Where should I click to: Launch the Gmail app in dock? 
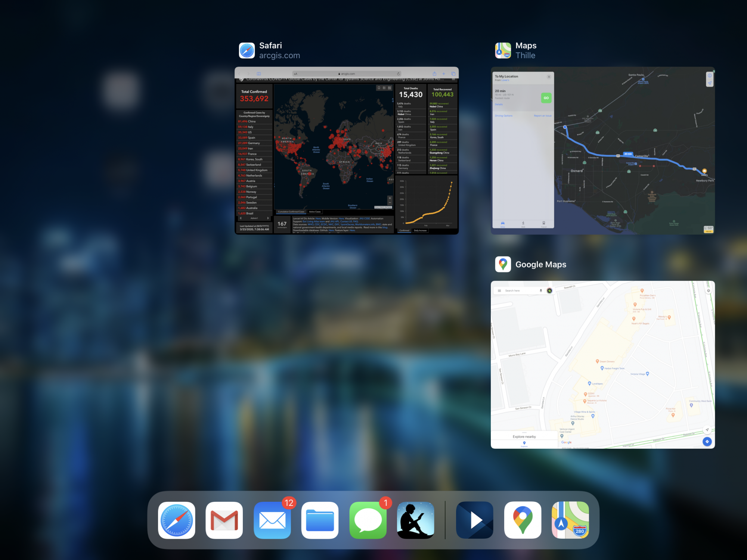224,520
